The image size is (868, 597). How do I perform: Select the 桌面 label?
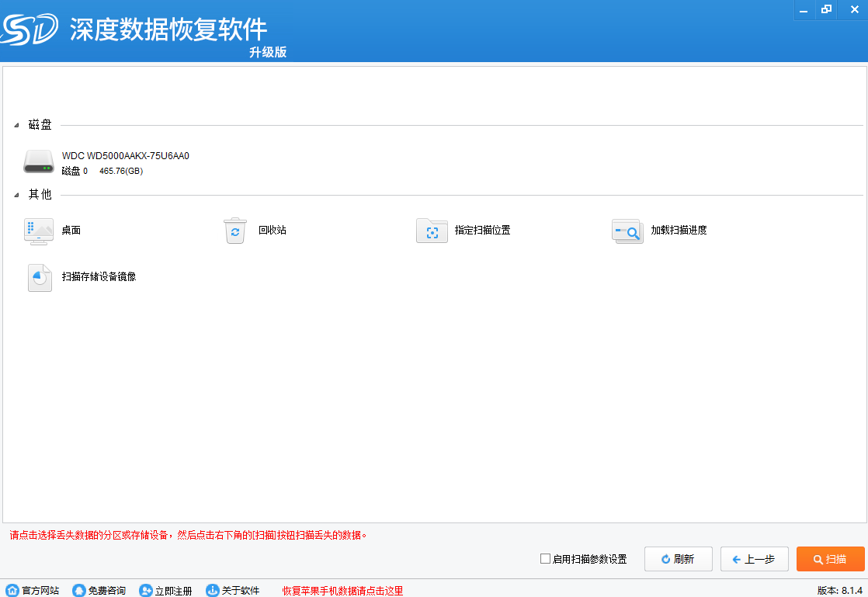[x=71, y=230]
